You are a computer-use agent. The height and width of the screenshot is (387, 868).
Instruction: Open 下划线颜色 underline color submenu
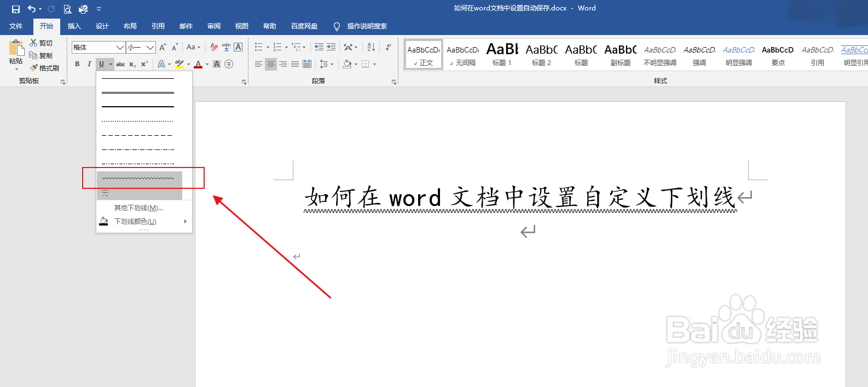144,222
